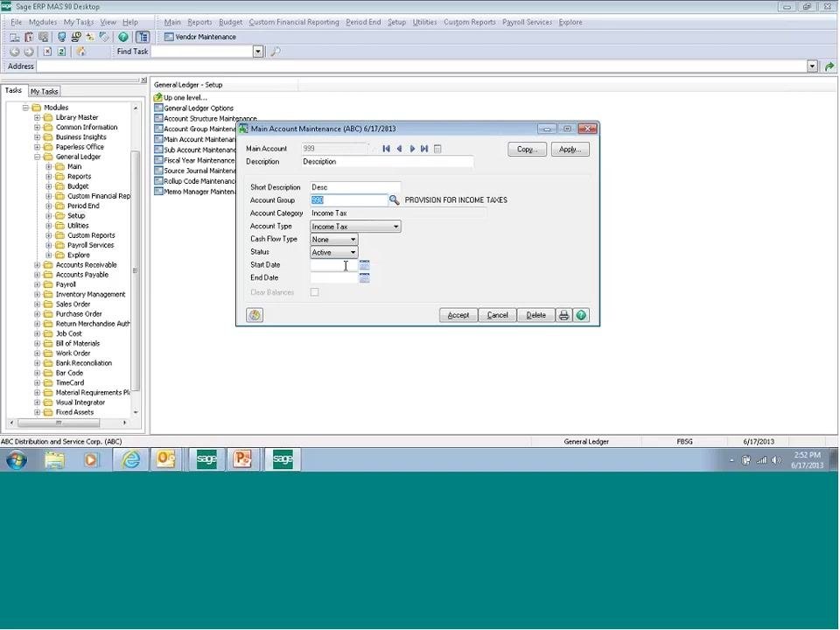
Task: Go to next record arrow
Action: pyautogui.click(x=412, y=149)
